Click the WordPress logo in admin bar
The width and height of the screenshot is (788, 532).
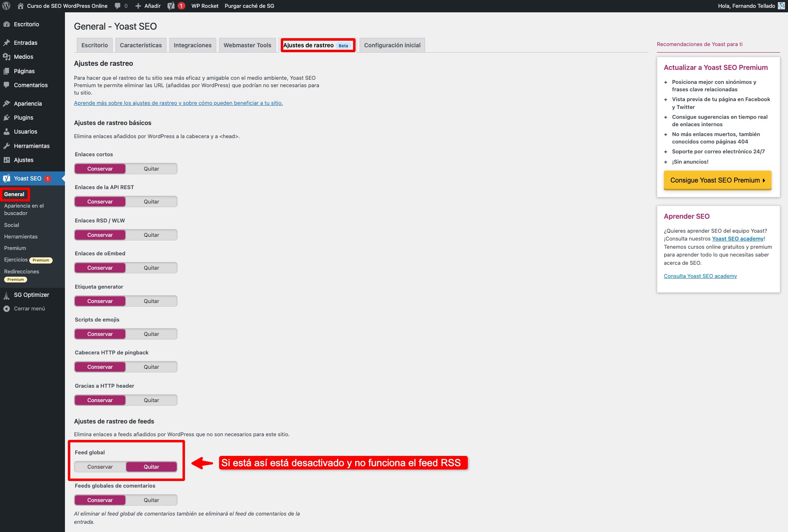pyautogui.click(x=6, y=6)
